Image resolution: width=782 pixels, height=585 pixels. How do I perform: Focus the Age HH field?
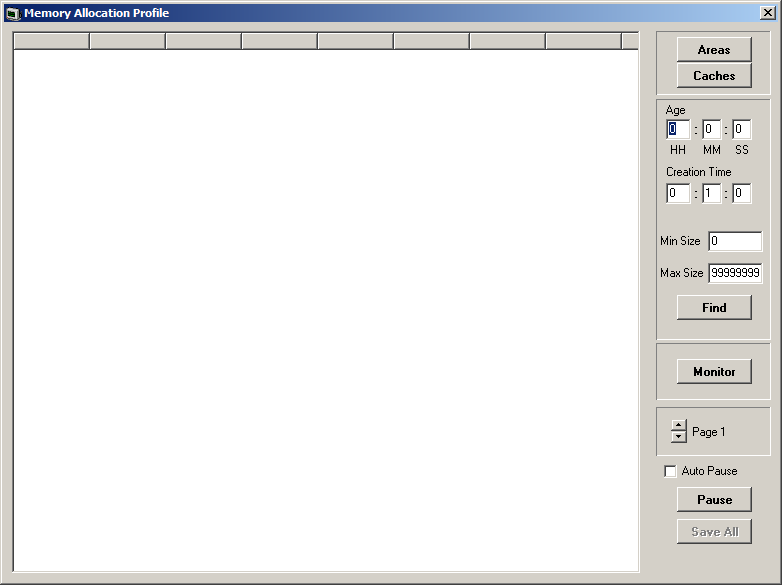pyautogui.click(x=678, y=129)
